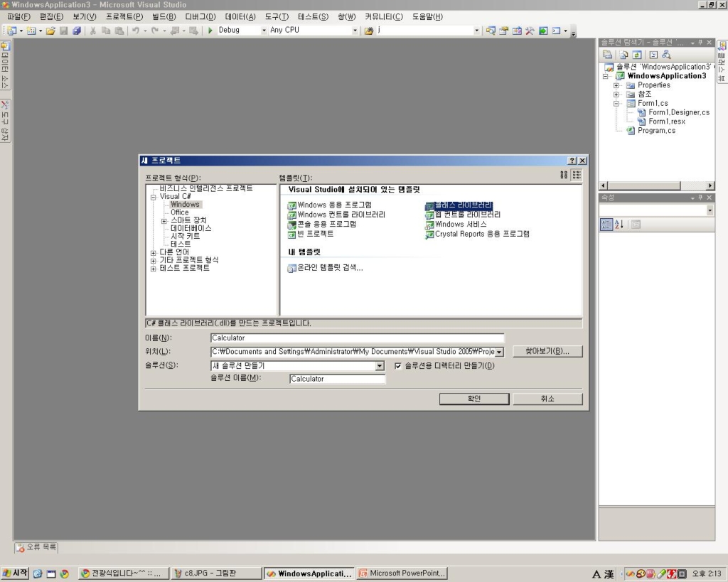Viewport: 728px width, 582px height.
Task: Expand Properties folder in Solution Explorer
Action: coord(616,85)
